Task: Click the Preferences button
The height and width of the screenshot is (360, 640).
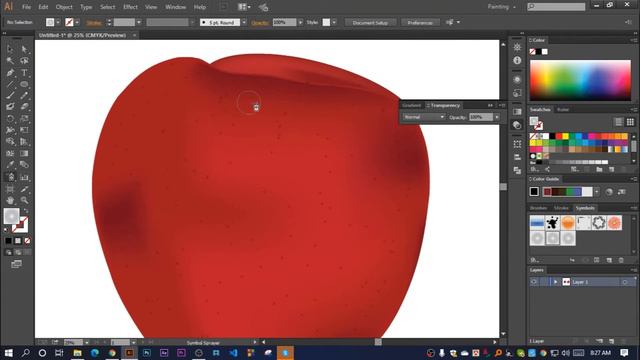Action: click(x=420, y=22)
